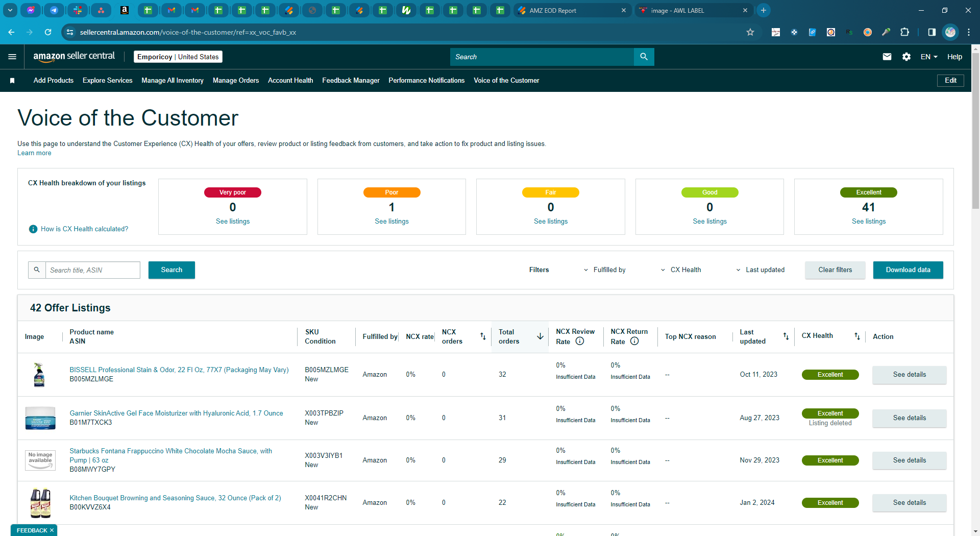
Task: Bookmark this page with the star icon
Action: (x=750, y=32)
